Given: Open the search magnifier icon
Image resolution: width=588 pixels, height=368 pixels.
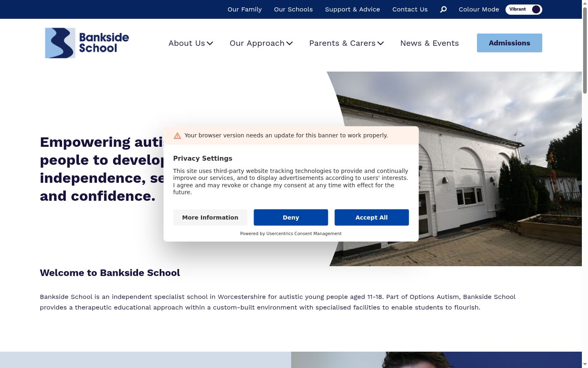Looking at the screenshot, I should click(x=443, y=9).
